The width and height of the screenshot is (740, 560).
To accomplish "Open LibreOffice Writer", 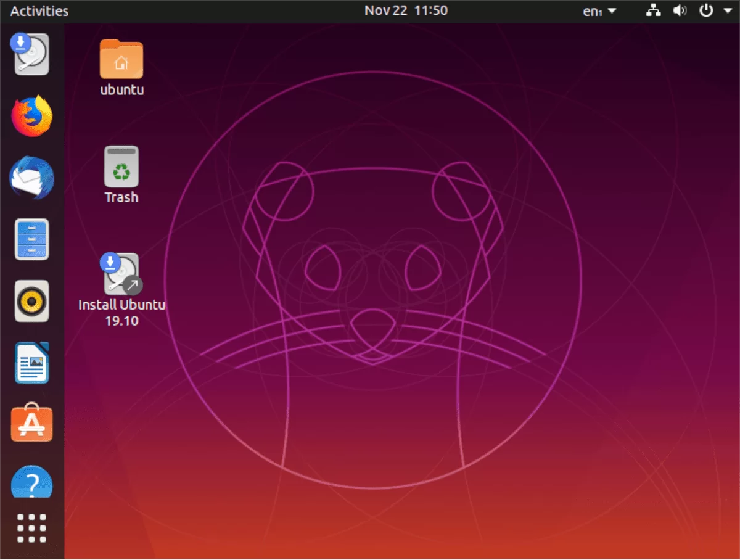I will [x=31, y=363].
